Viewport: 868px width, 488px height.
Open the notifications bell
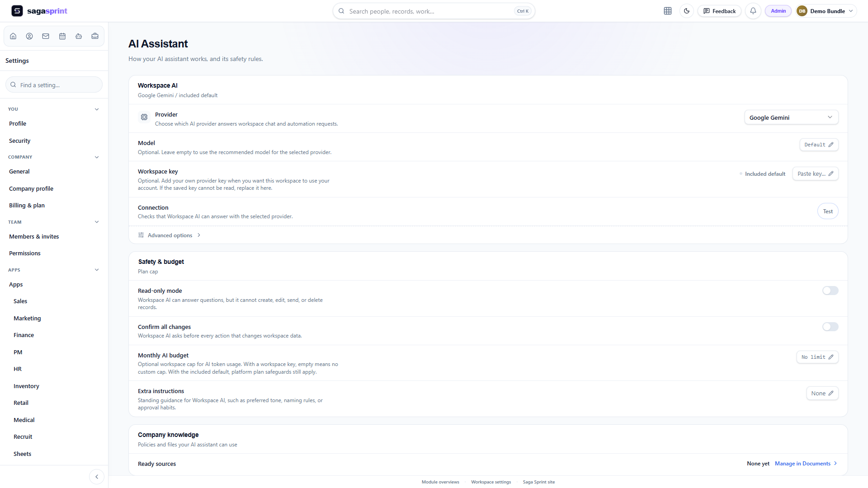(753, 11)
